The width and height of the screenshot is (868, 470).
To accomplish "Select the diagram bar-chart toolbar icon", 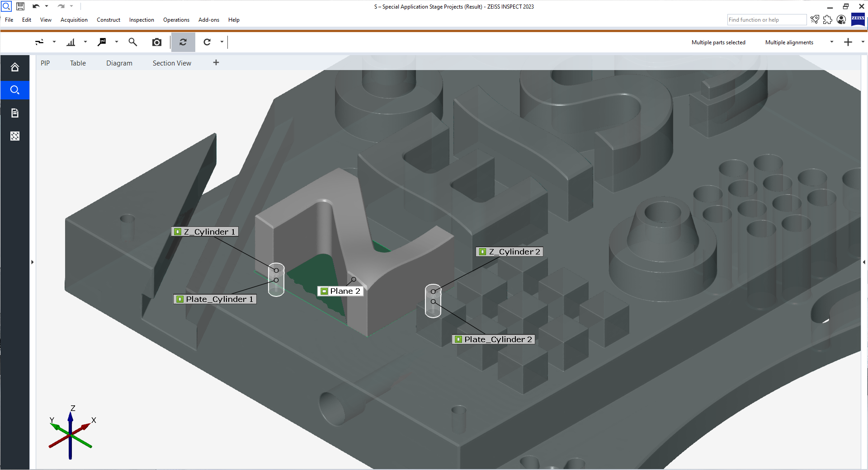I will coord(71,42).
